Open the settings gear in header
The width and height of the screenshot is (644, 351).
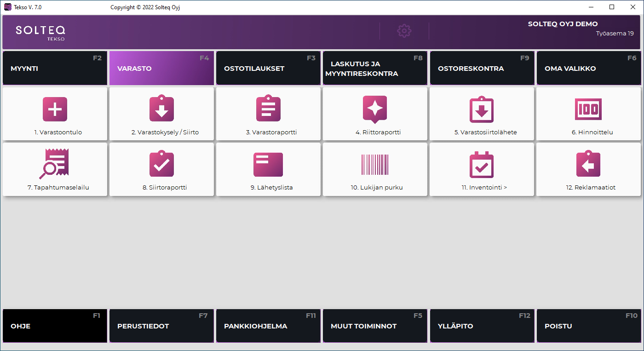404,31
